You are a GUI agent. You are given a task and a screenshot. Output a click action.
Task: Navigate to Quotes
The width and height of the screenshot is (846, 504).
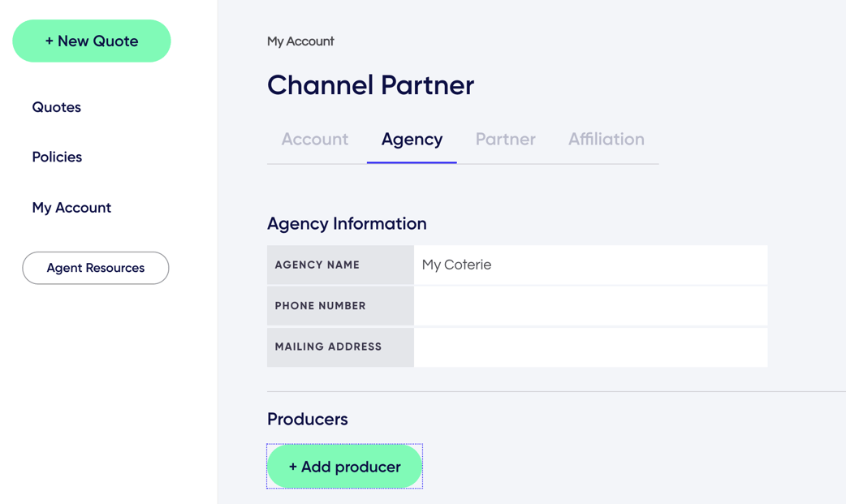coord(56,107)
